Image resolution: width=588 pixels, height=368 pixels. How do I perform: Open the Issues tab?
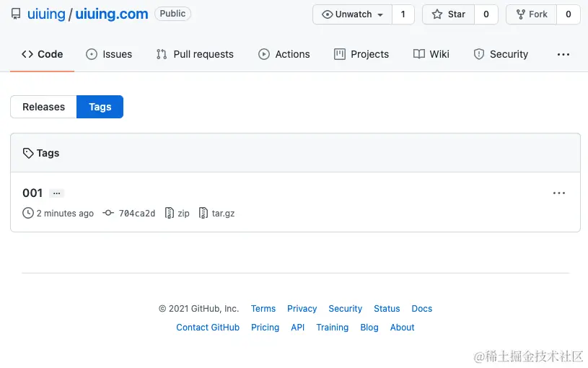pos(109,54)
